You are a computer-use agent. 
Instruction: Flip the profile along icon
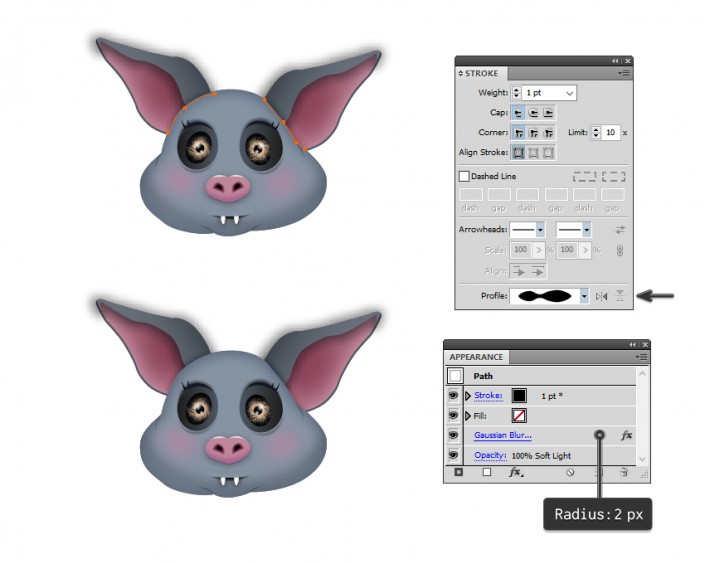tap(602, 296)
